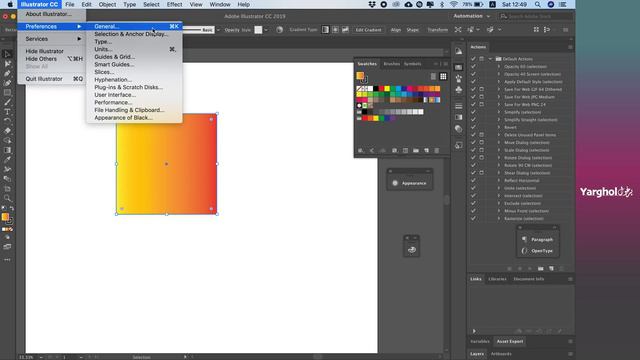Screen dimensions: 640x360
Task: Expand Delete Unused Panel Items action
Action: point(498,135)
